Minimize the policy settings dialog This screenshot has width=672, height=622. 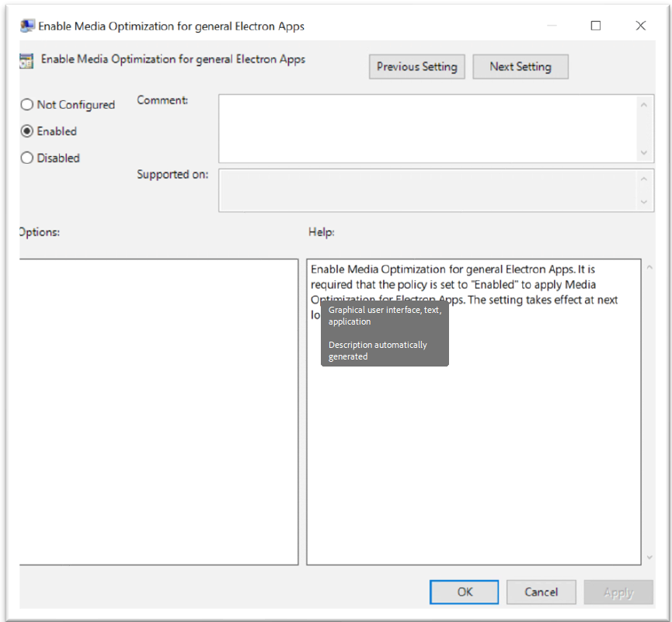click(x=551, y=26)
